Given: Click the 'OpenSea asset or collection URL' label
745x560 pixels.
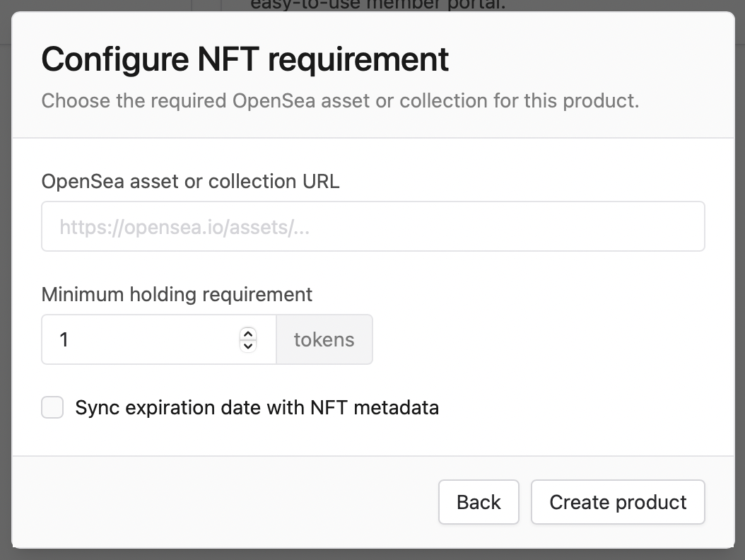Looking at the screenshot, I should click(190, 181).
